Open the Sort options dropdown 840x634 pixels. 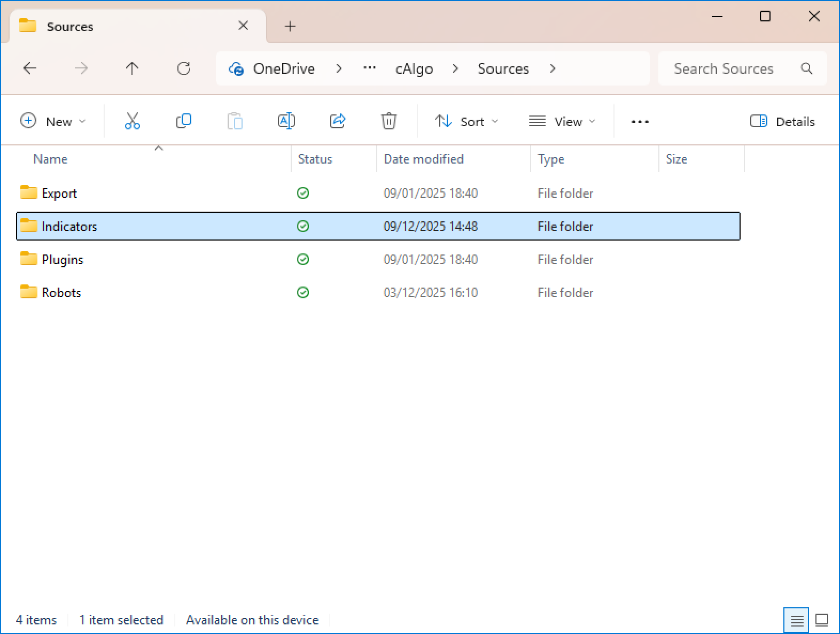pos(466,121)
